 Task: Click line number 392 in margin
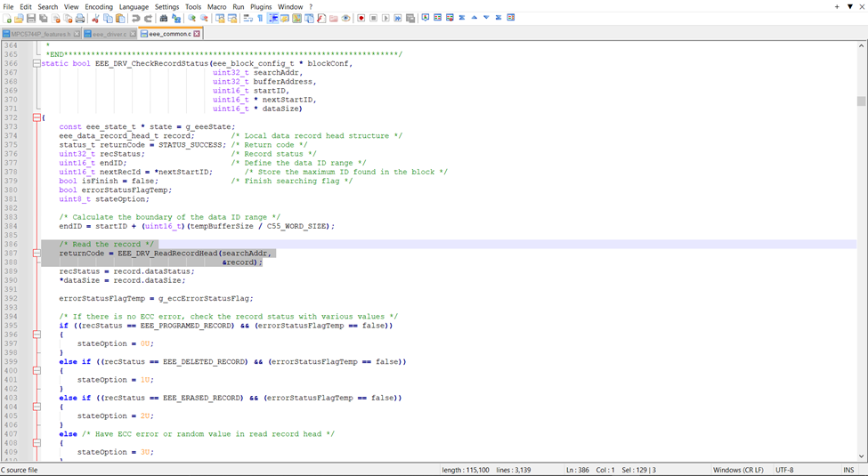(x=11, y=298)
